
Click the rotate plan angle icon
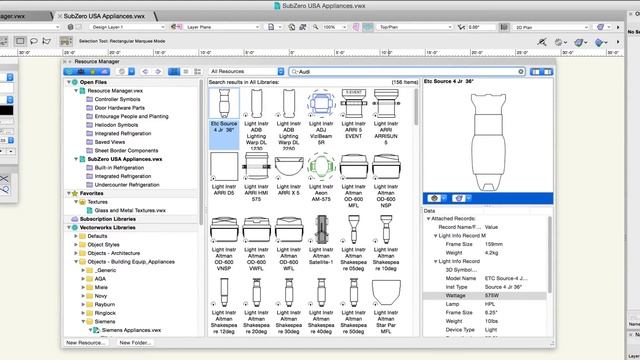pos(461,27)
